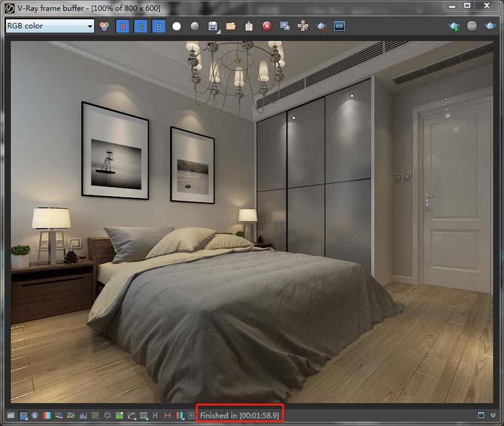The image size is (504, 426).
Task: Enable monochromatic mode gray circle
Action: pyautogui.click(x=195, y=27)
